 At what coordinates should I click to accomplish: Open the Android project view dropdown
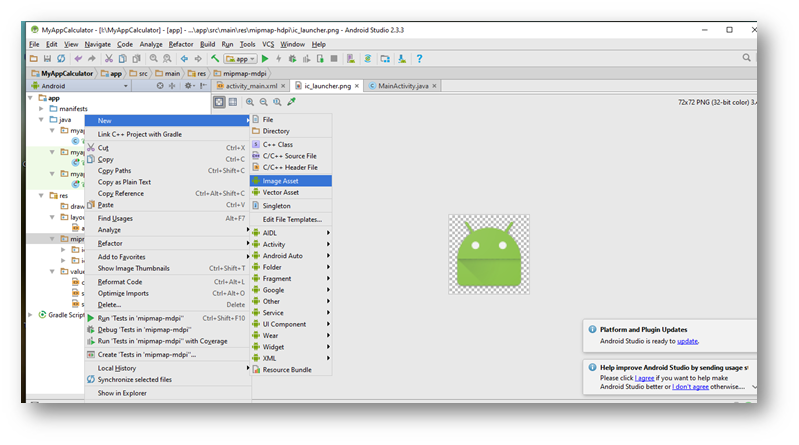(x=79, y=86)
